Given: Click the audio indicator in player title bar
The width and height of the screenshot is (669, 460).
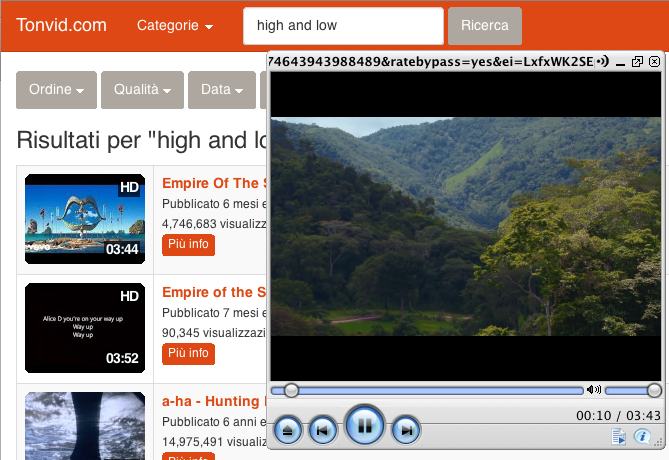Looking at the screenshot, I should 602,62.
